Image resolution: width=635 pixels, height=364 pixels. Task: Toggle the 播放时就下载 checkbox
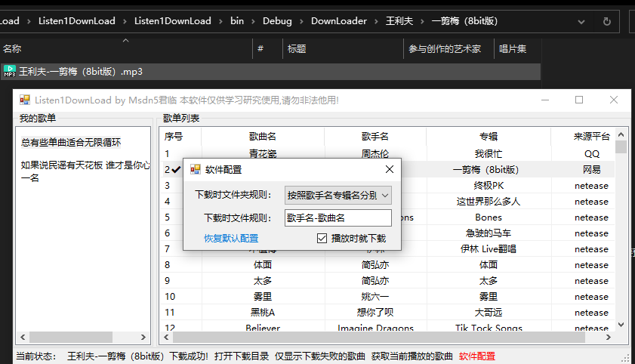[x=322, y=238]
